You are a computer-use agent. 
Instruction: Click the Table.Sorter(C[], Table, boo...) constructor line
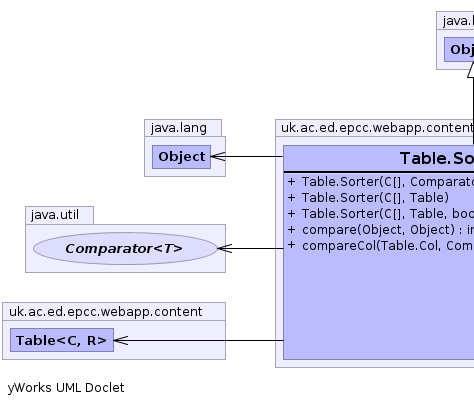coord(380,214)
